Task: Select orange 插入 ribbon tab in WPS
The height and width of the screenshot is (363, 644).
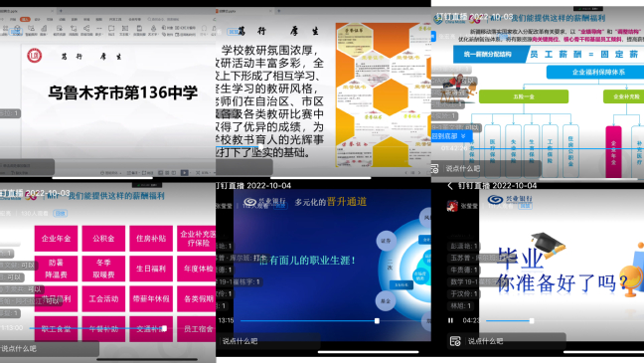Action: coord(25,19)
